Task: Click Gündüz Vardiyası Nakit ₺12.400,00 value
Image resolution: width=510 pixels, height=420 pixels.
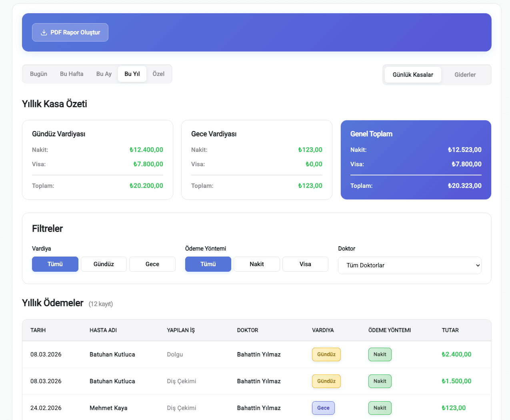Action: point(146,150)
